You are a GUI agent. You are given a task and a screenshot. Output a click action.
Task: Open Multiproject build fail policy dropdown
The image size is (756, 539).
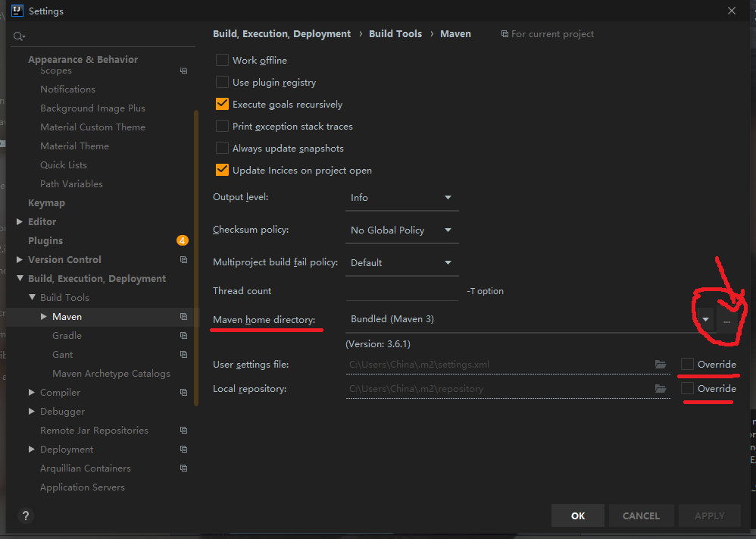tap(401, 263)
